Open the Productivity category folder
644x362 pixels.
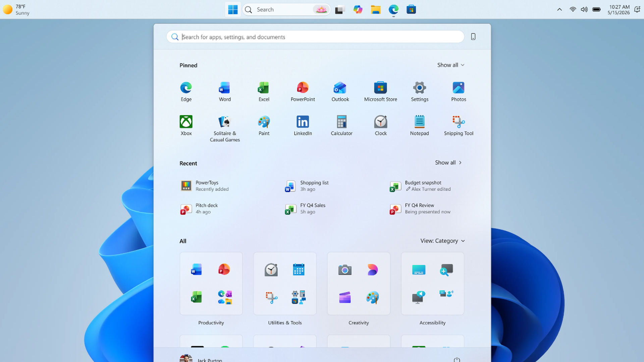(211, 284)
